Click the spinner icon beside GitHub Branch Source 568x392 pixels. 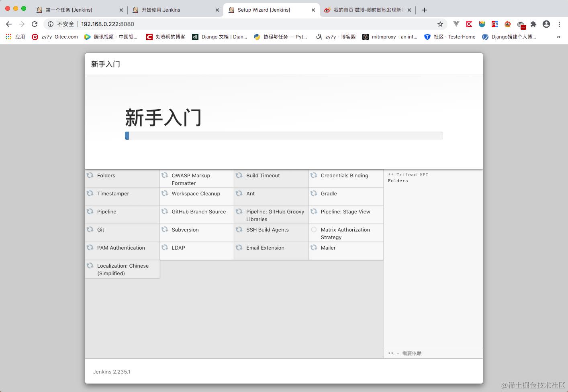coord(165,211)
